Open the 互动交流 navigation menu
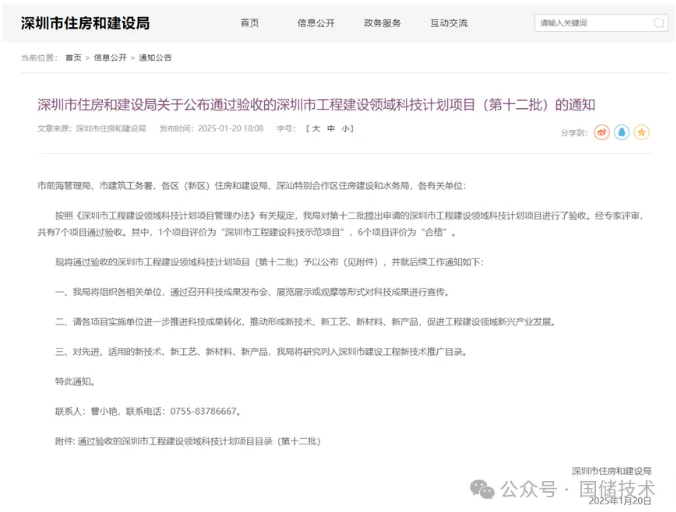 click(449, 23)
